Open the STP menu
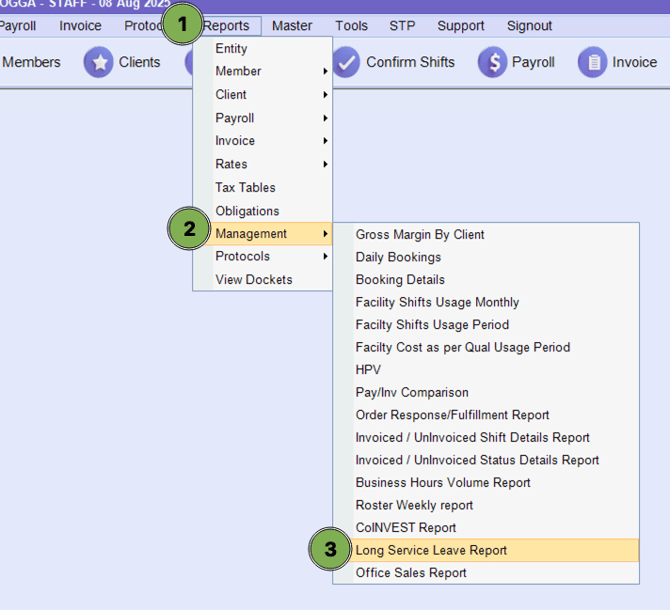Image resolution: width=670 pixels, height=610 pixels. coord(402,26)
